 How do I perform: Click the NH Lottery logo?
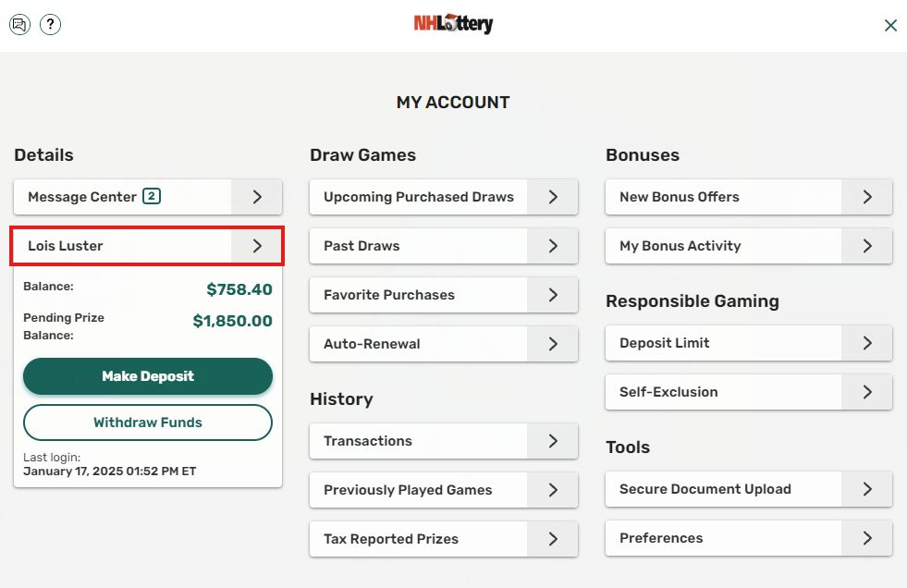(453, 23)
